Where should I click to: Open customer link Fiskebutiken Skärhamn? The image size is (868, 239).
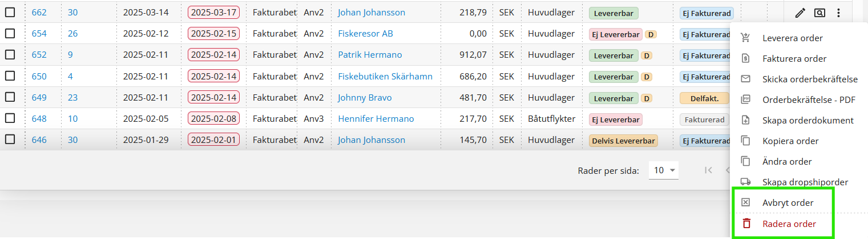[x=385, y=77]
